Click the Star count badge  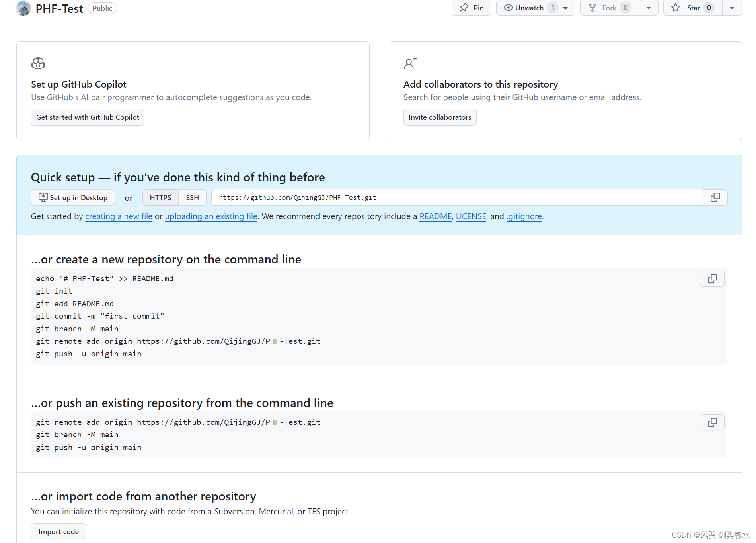(709, 8)
